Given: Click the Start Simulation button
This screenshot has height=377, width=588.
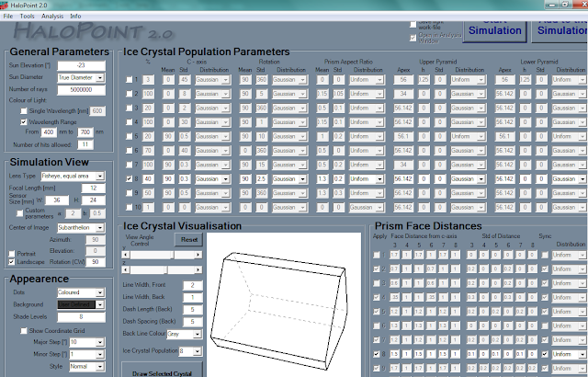Looking at the screenshot, I should (x=495, y=30).
